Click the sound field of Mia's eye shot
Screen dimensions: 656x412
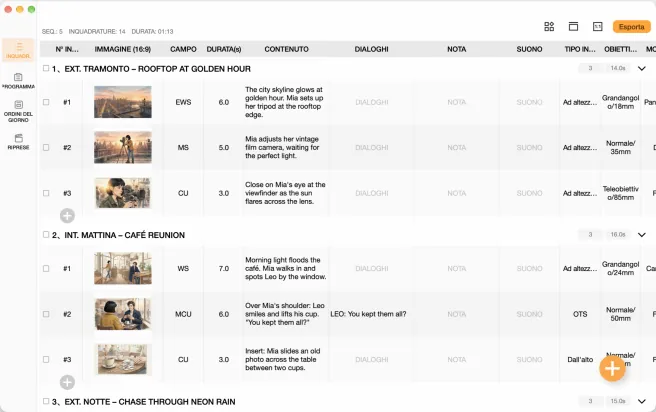[x=529, y=193]
